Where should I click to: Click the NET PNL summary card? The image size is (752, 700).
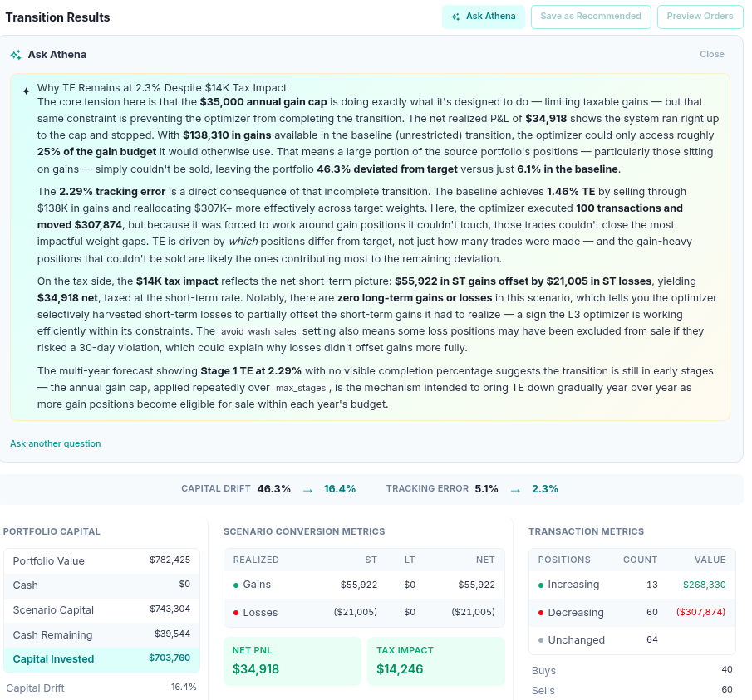[292, 660]
